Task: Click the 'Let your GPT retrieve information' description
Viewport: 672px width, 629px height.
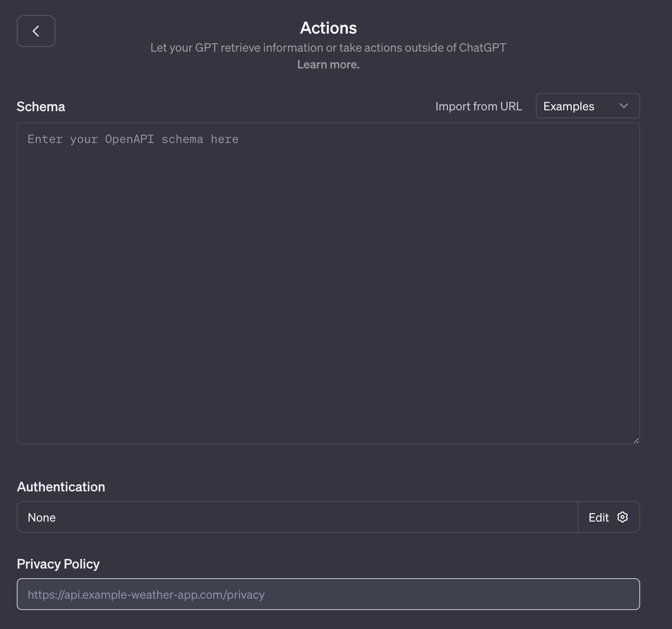Action: (328, 48)
